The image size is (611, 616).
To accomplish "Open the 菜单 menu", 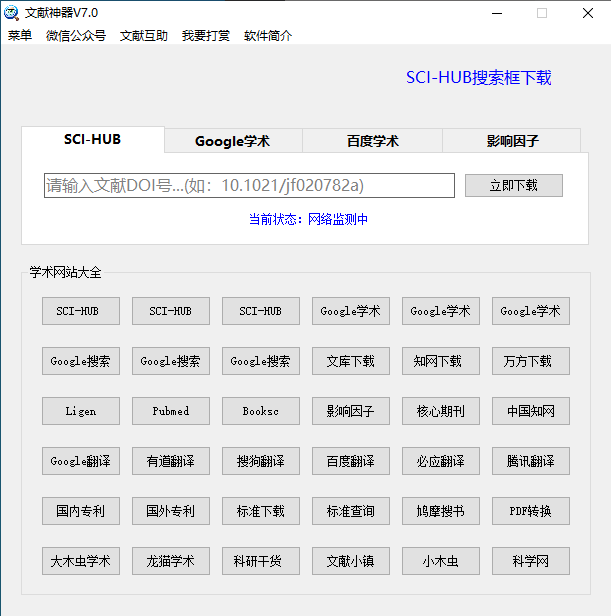I will click(20, 36).
